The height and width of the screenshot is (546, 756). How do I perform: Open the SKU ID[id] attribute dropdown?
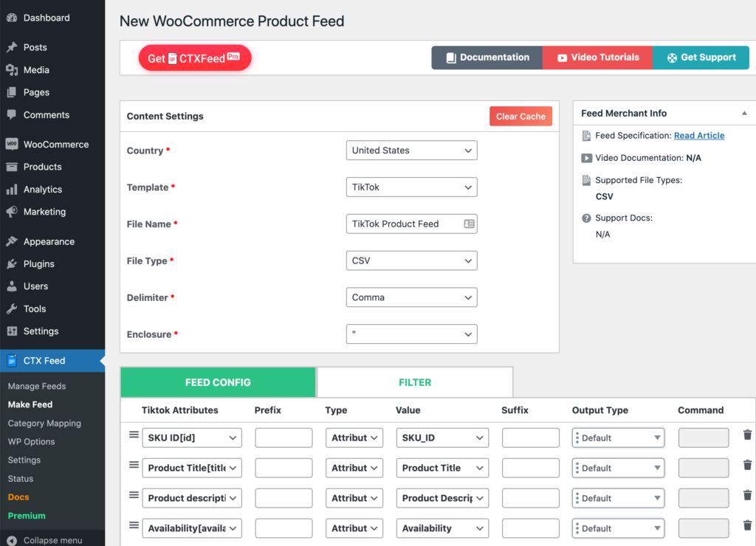pos(192,438)
